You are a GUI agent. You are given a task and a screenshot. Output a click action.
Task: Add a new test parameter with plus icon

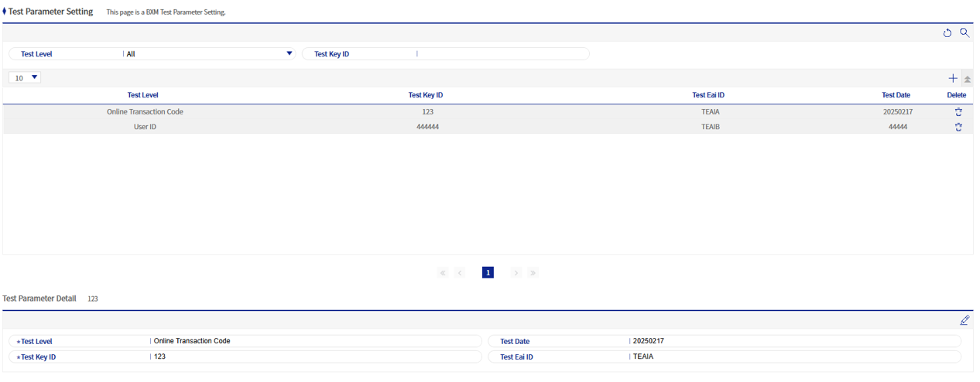point(952,79)
